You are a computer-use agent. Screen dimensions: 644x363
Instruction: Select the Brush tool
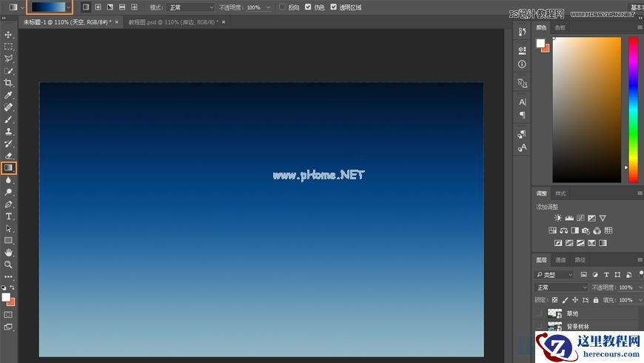(8, 119)
